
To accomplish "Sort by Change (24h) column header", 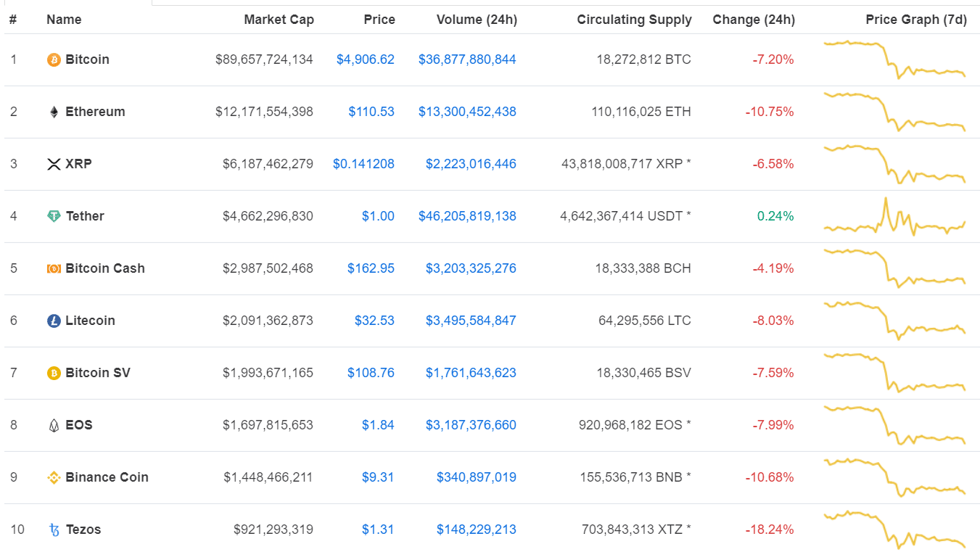I will [754, 20].
